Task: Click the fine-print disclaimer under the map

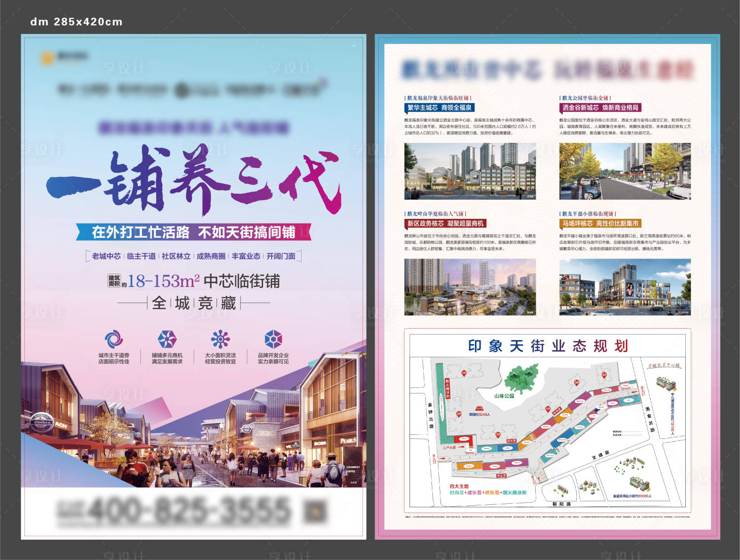Action: tap(547, 517)
